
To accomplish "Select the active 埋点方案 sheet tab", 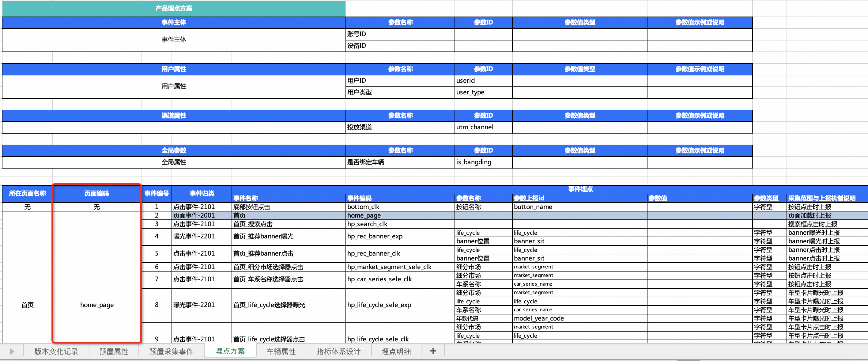I will [230, 351].
